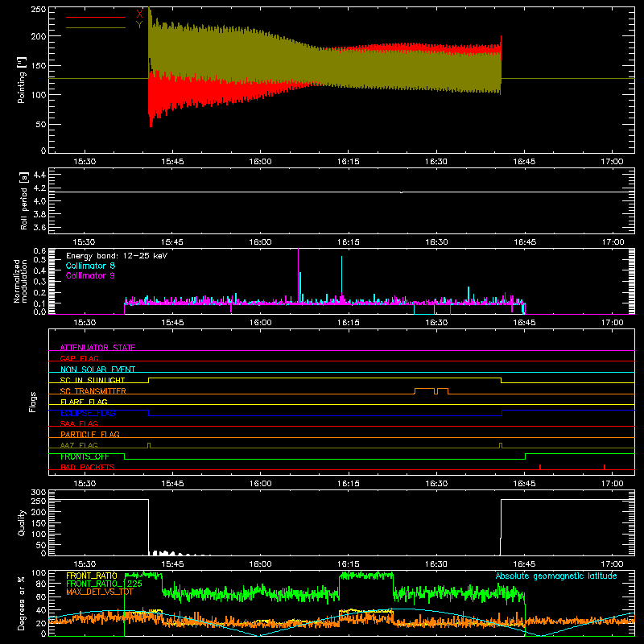Click the 17:00 label under the Flags plot

pyautogui.click(x=613, y=484)
